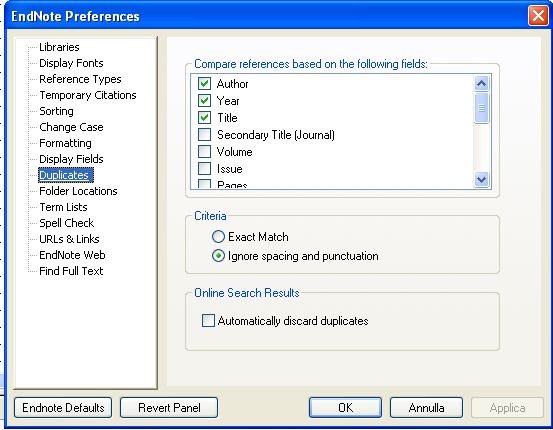Enable Secondary Title (Journal) comparison

(x=205, y=134)
